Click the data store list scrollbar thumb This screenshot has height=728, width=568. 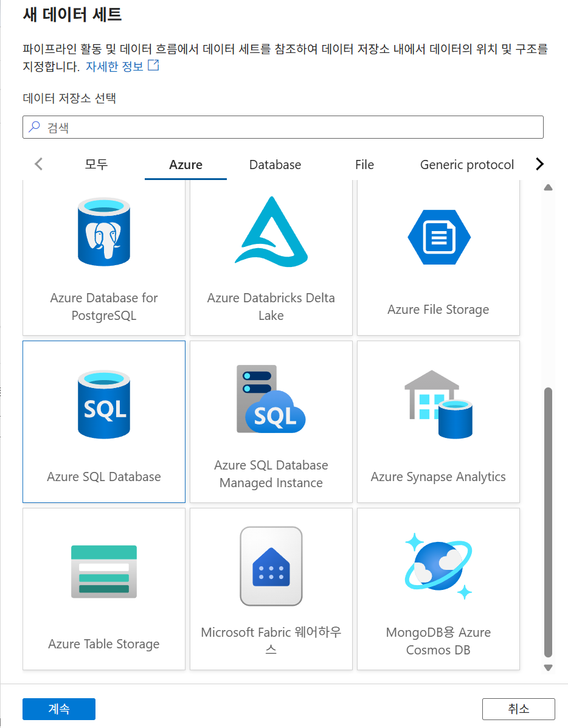click(548, 522)
